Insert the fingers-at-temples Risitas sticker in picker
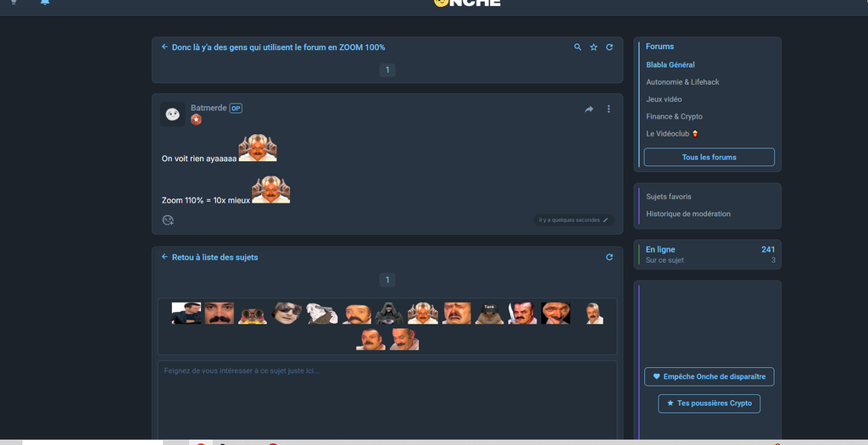 [423, 314]
